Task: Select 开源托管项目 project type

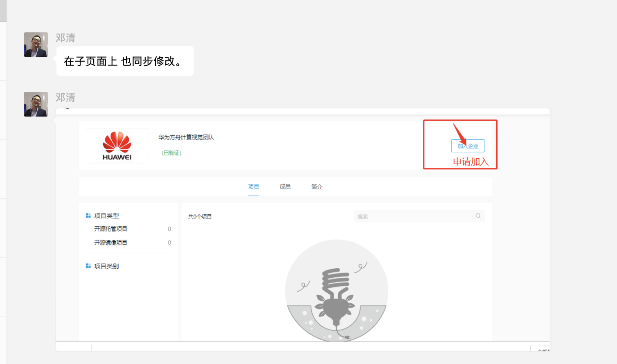Action: pyautogui.click(x=110, y=229)
